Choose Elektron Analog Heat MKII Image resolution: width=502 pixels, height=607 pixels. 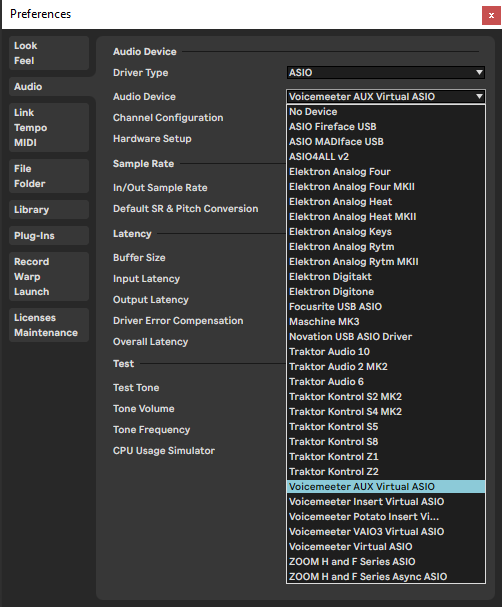(386, 217)
